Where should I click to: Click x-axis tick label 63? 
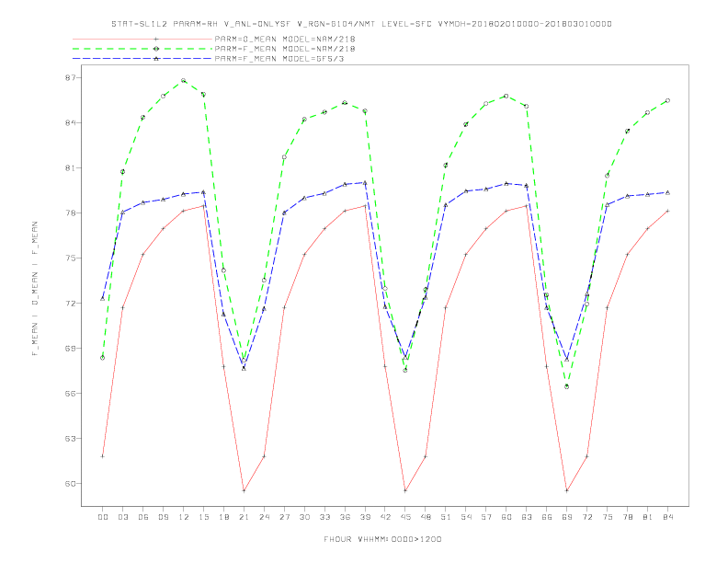[x=527, y=517]
